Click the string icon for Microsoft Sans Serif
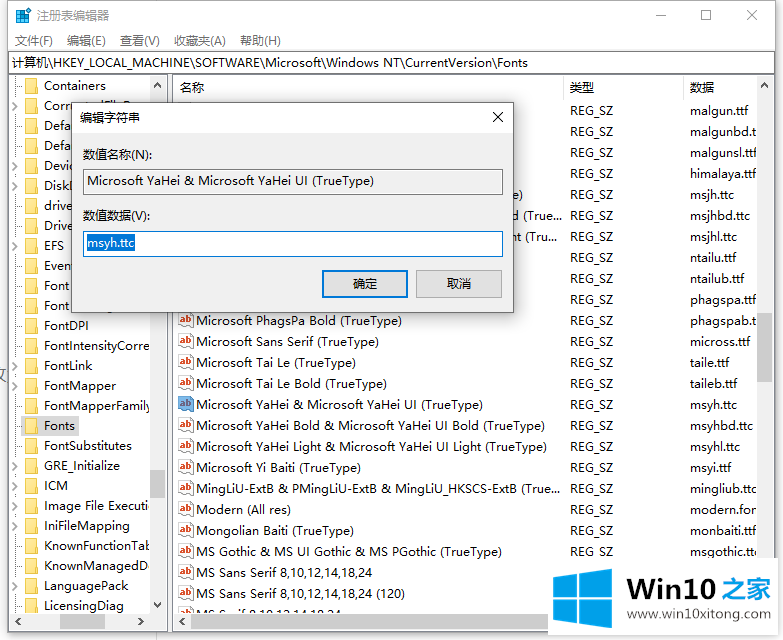 [186, 341]
